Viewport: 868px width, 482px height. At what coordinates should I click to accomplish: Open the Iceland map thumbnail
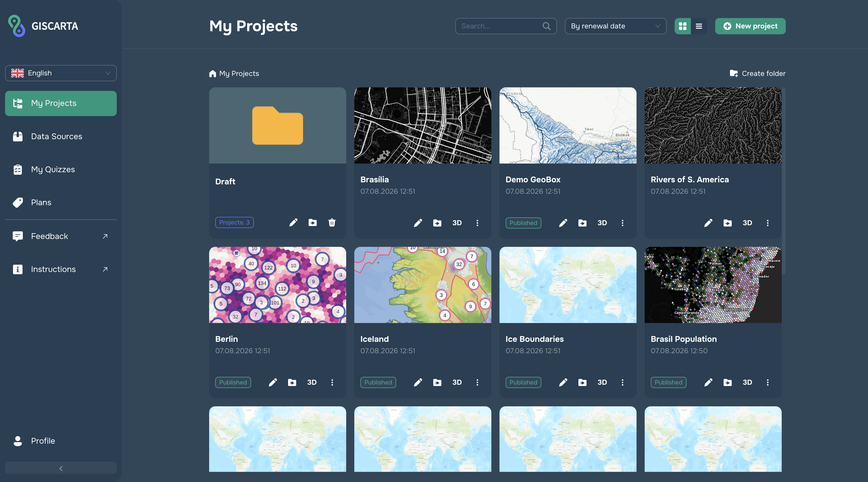[x=423, y=285]
